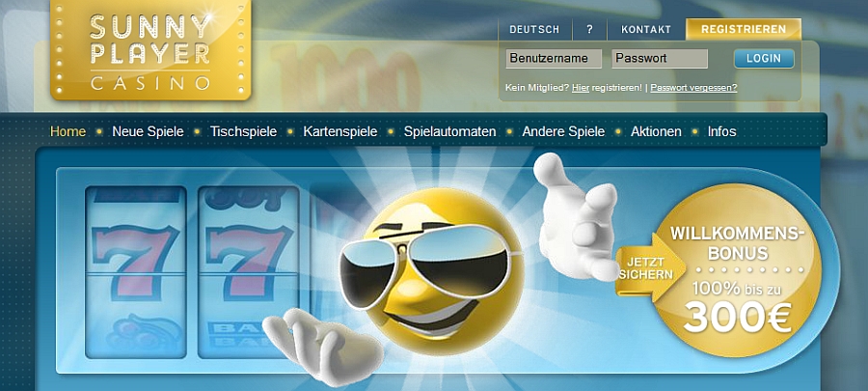Image resolution: width=868 pixels, height=391 pixels.
Task: Click the second slot reel showing 7
Action: tap(249, 272)
